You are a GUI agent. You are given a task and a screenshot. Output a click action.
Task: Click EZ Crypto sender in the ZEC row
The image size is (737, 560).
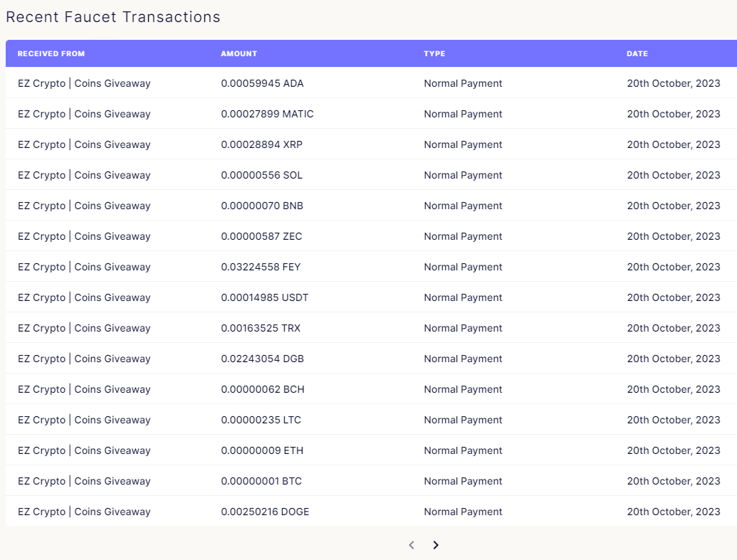(84, 236)
